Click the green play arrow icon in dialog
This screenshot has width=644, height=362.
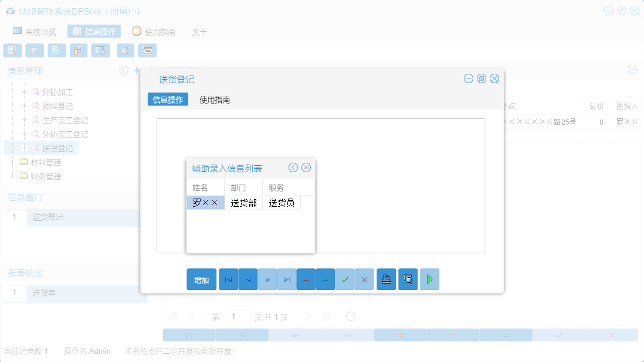(429, 279)
